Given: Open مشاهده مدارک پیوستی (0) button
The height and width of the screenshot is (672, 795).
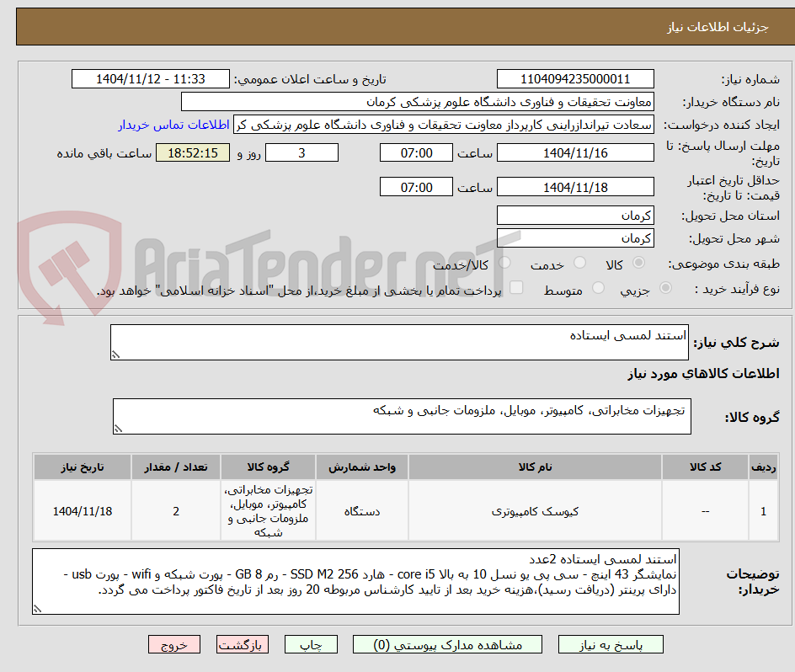Looking at the screenshot, I should coord(447,644).
